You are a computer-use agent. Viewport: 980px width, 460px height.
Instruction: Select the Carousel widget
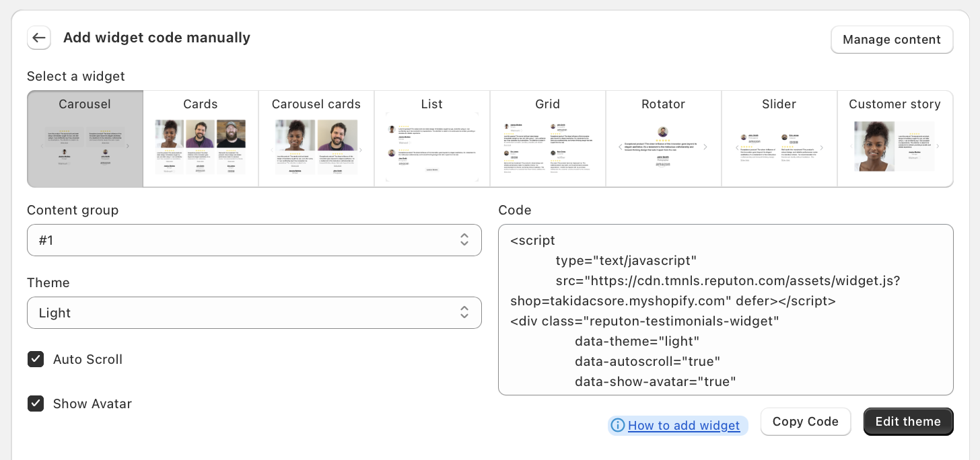coord(85,139)
